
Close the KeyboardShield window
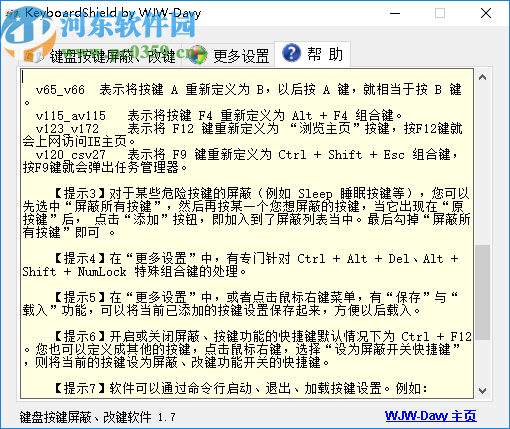point(486,13)
